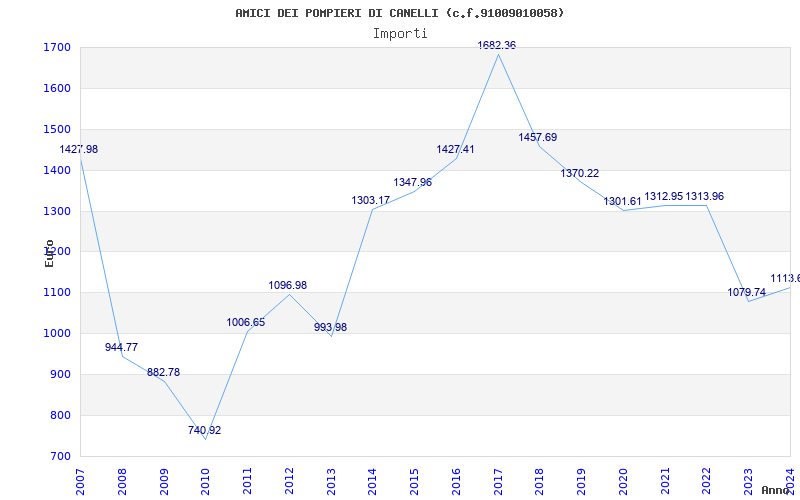
Task: Click the x-axis year 2014
Action: pyautogui.click(x=372, y=482)
